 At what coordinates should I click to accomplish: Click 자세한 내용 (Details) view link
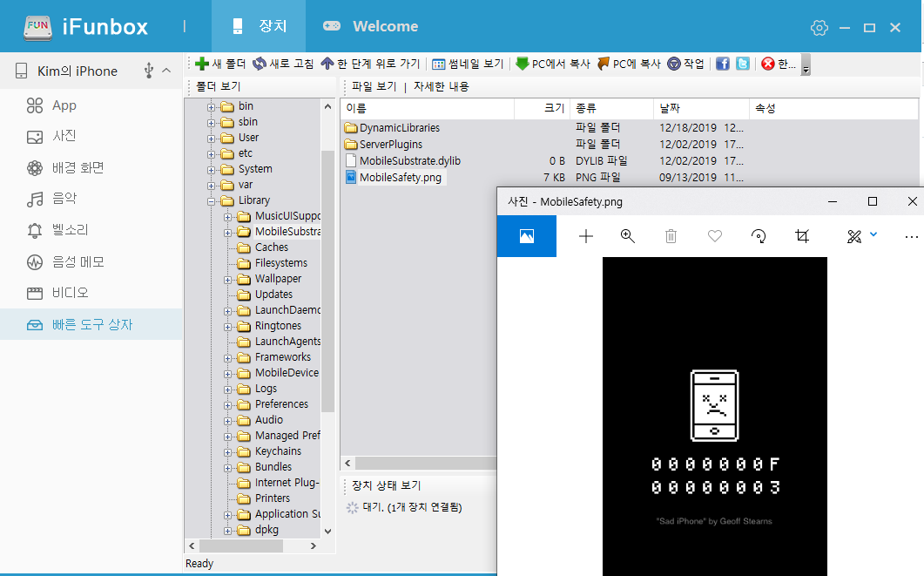pyautogui.click(x=441, y=86)
